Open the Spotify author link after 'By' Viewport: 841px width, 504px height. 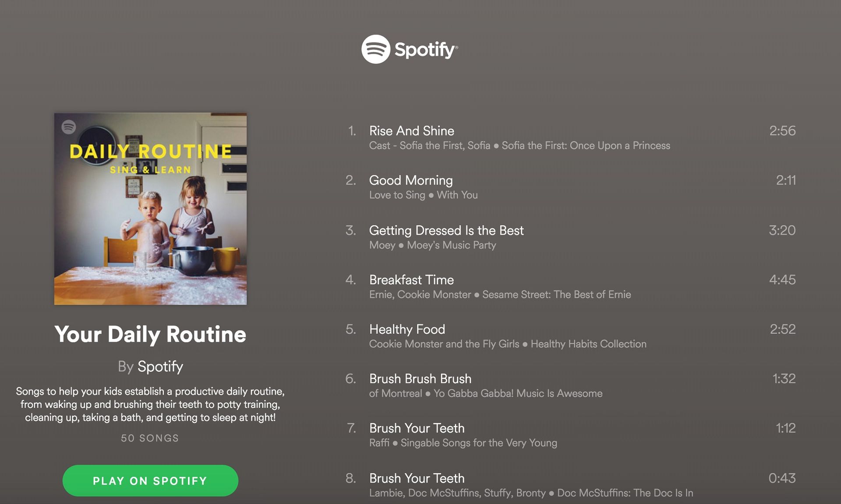pos(160,367)
